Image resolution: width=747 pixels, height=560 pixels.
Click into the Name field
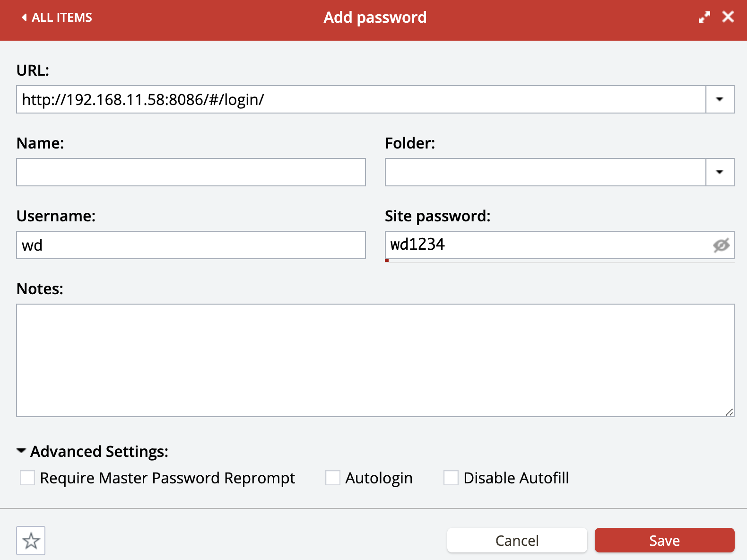(x=191, y=172)
